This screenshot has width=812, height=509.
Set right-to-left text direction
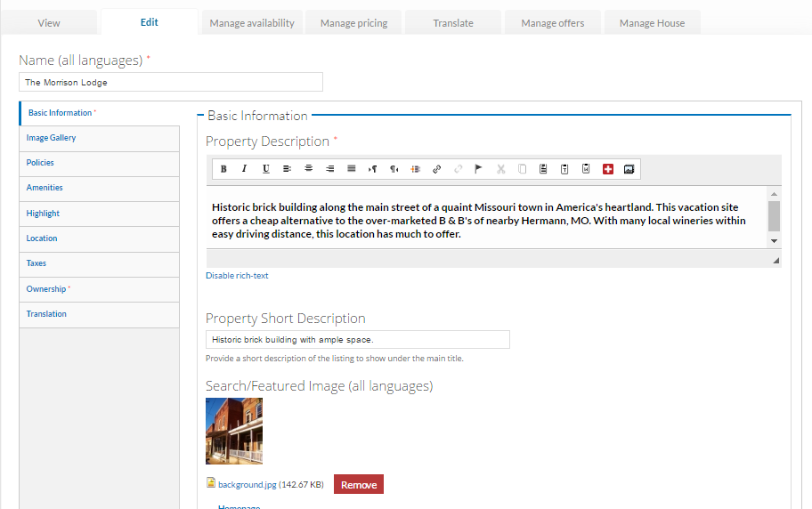coord(394,169)
